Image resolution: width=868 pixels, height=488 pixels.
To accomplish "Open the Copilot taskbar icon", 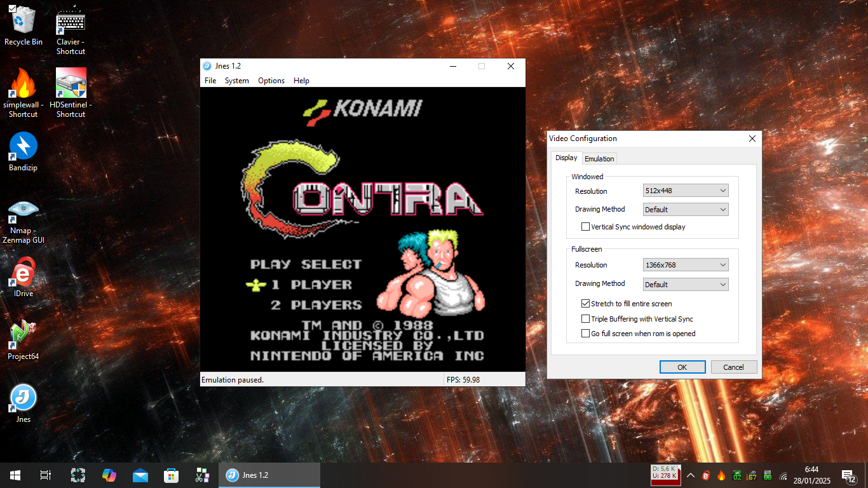I will [x=109, y=475].
